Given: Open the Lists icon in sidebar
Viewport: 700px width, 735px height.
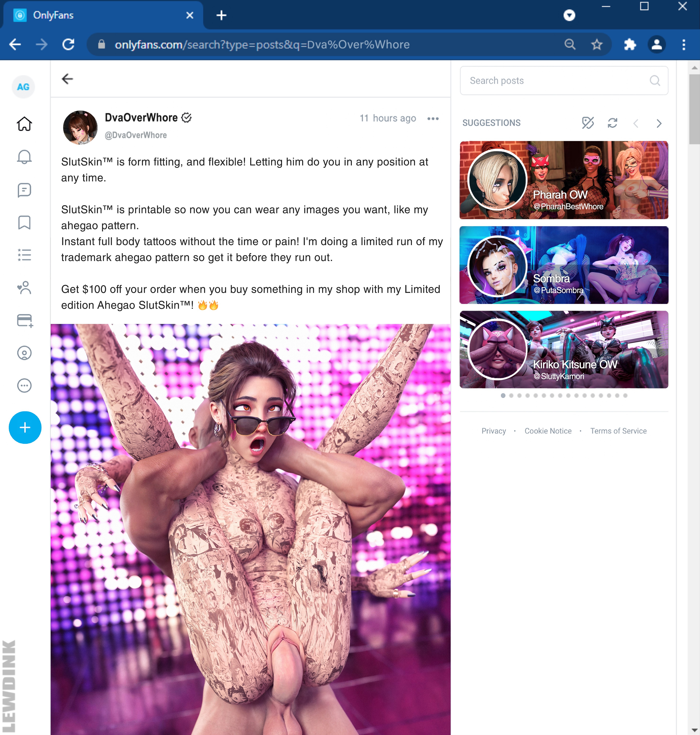Looking at the screenshot, I should pyautogui.click(x=24, y=255).
